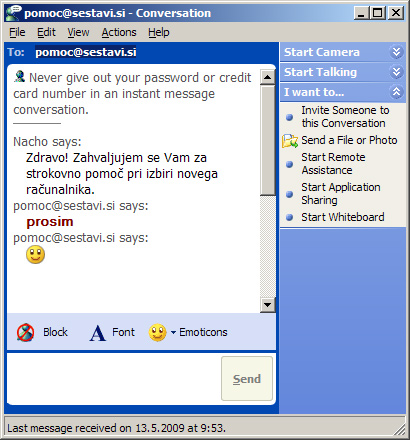Click the Send button

coord(247,379)
